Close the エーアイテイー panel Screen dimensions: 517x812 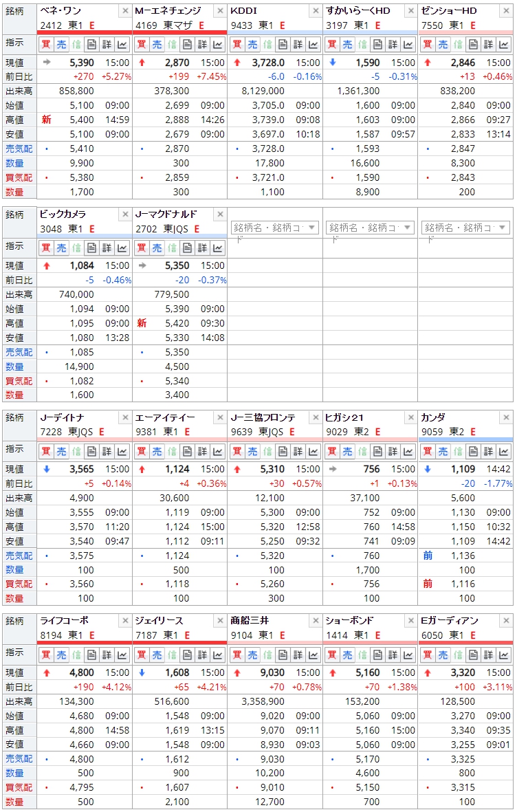tap(221, 417)
